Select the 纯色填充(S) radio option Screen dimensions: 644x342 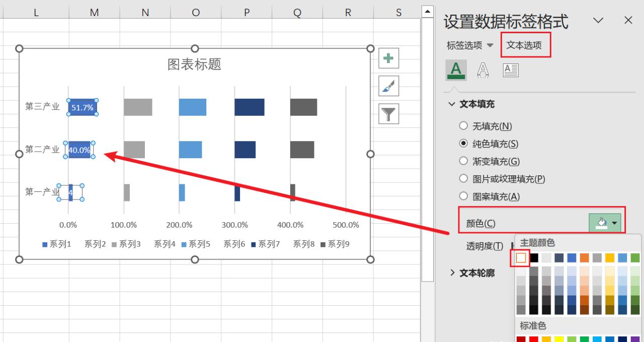(463, 144)
